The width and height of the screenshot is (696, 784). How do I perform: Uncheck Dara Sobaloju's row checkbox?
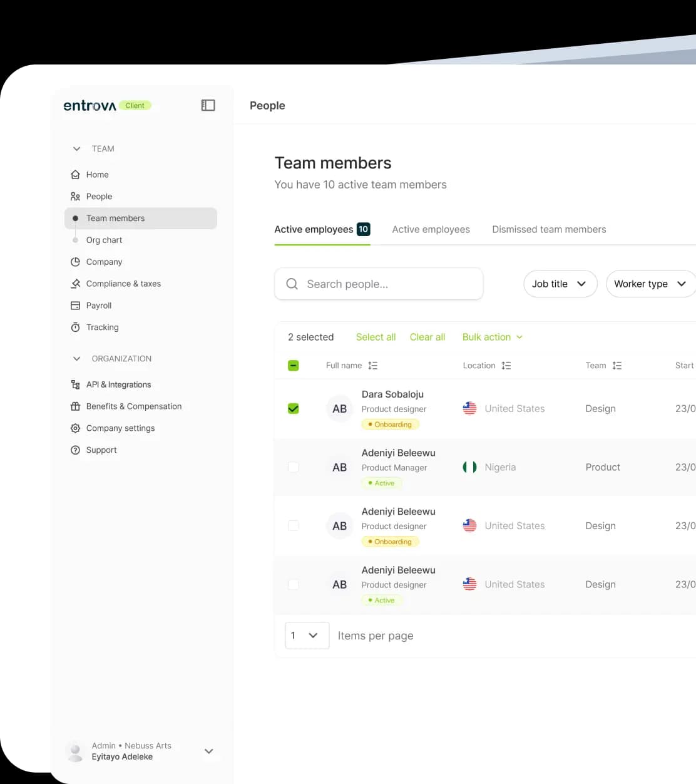coord(293,408)
